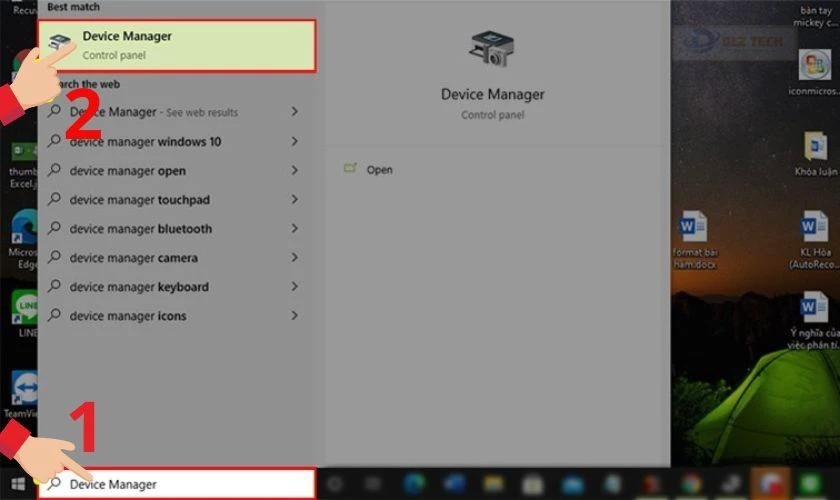Open the LINE desktop shortcut
Image resolution: width=840 pixels, height=500 pixels.
[x=25, y=314]
